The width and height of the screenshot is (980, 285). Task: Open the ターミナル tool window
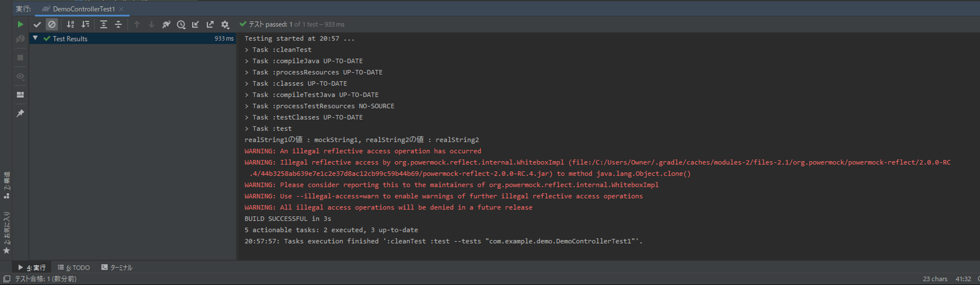coord(117,268)
